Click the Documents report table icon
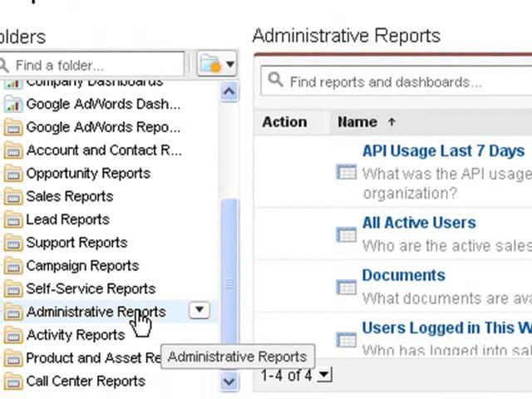This screenshot has height=399, width=532. tap(346, 287)
